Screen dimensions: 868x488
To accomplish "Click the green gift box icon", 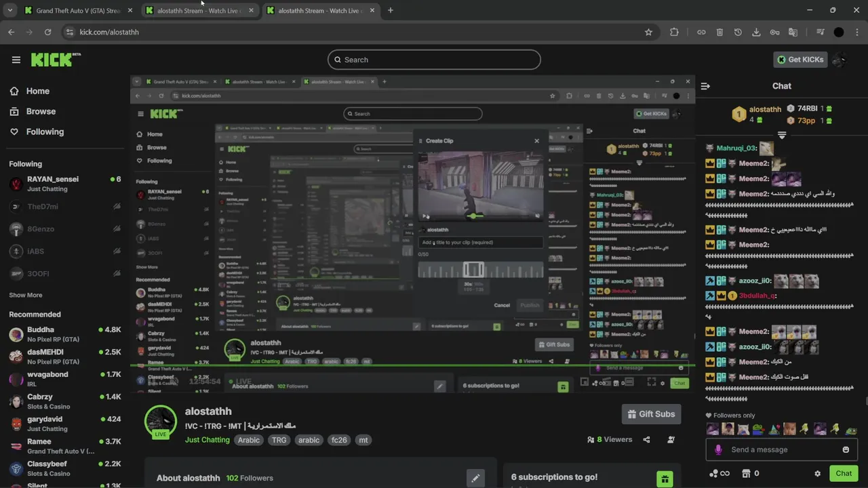I will click(x=665, y=479).
